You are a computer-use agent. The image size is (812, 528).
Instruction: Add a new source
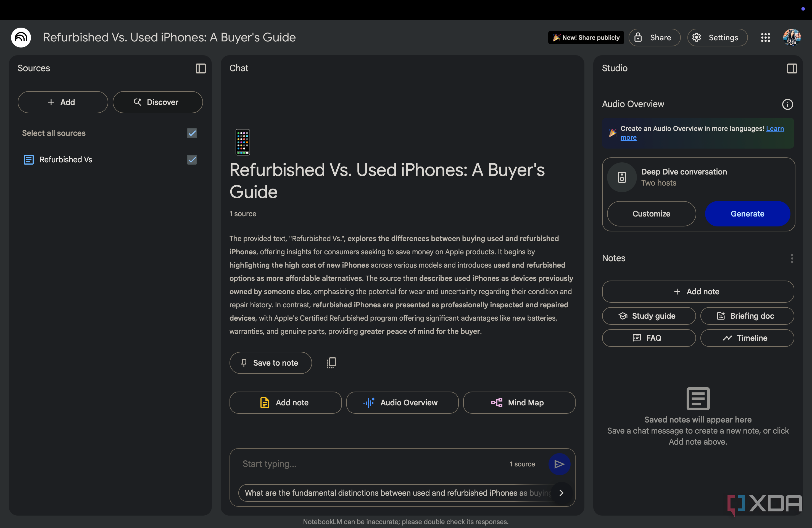pos(63,102)
